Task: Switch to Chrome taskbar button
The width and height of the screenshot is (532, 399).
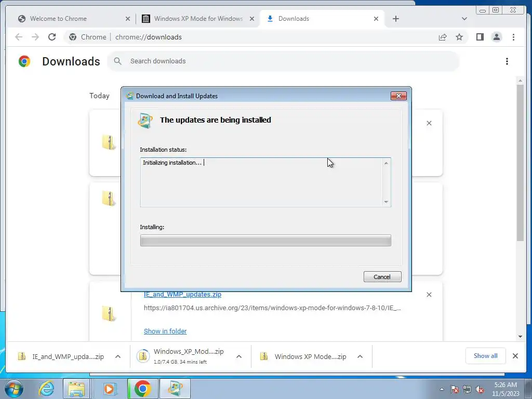Action: coord(143,389)
